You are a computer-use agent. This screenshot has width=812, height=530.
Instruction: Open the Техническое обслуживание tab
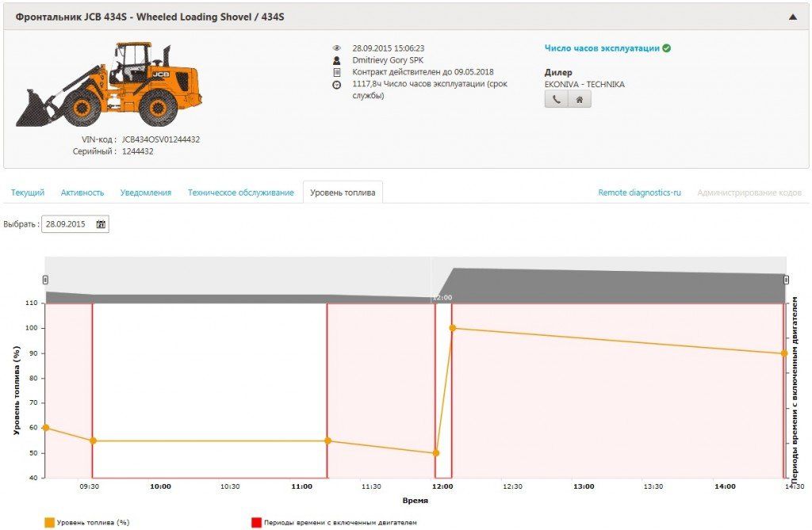coord(240,193)
